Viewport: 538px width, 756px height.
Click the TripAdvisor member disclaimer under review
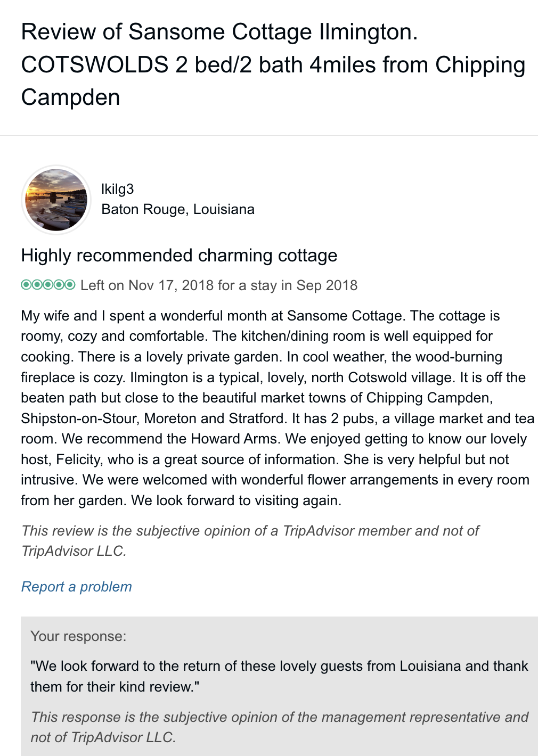tap(250, 540)
